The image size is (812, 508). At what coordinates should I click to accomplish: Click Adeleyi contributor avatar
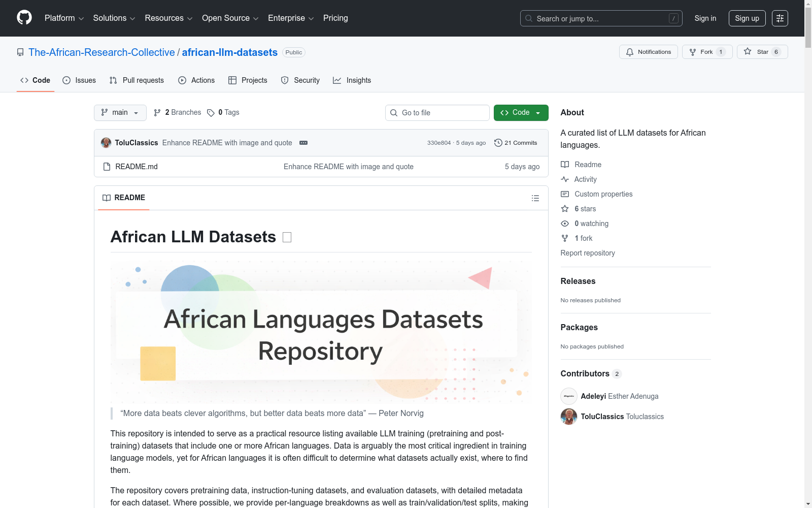(x=569, y=396)
